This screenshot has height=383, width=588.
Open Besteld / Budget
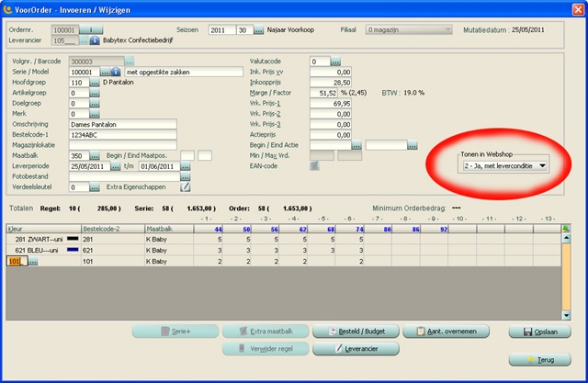pos(356,332)
